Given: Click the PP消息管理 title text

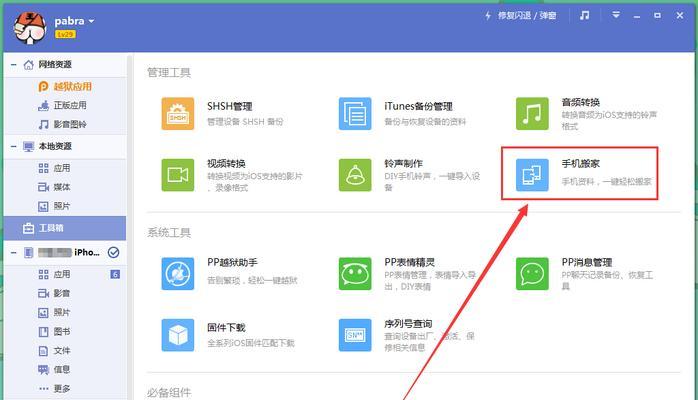Looking at the screenshot, I should (587, 263).
